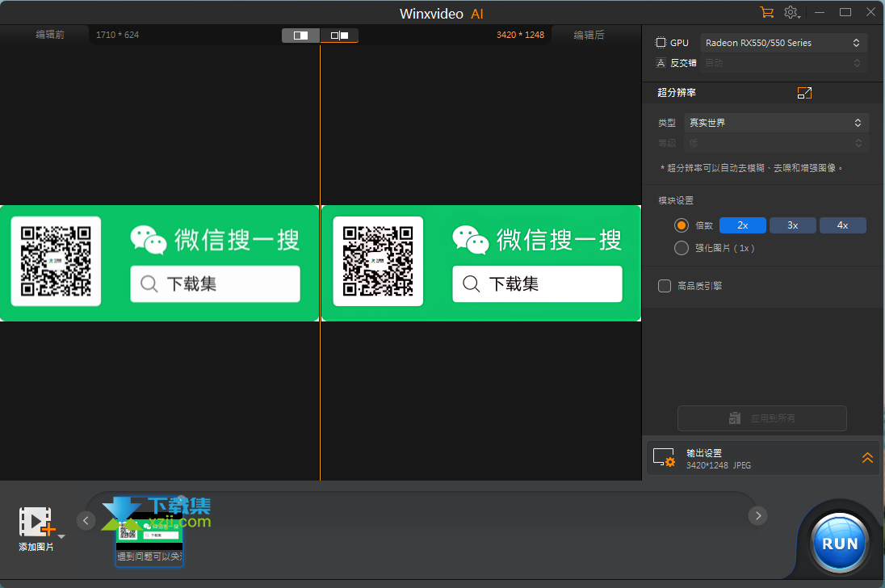Click the 超分辨率 section header
The height and width of the screenshot is (588, 885).
677,93
